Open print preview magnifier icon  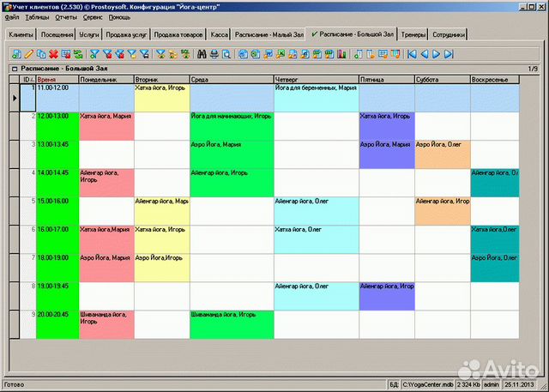[226, 54]
